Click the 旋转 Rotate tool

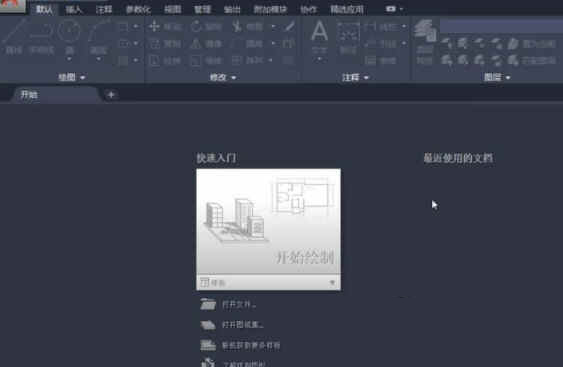[x=206, y=26]
